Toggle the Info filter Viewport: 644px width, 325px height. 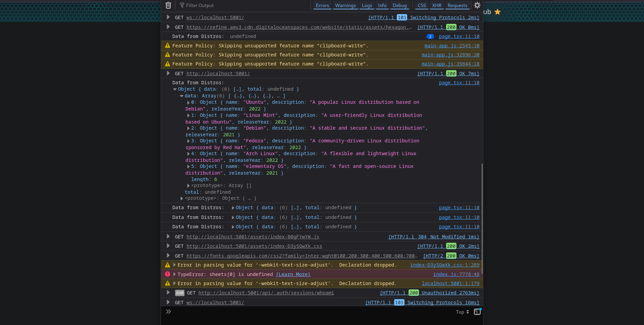click(x=382, y=5)
